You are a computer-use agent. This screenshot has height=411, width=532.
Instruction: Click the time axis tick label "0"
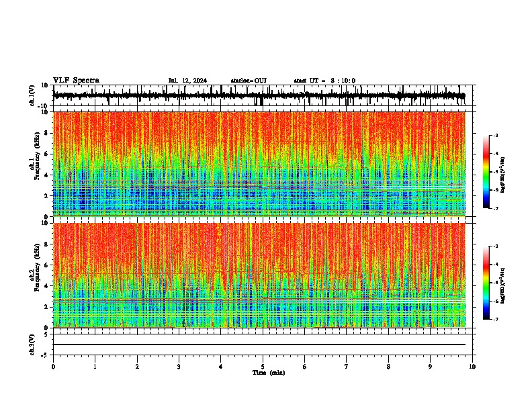click(53, 367)
